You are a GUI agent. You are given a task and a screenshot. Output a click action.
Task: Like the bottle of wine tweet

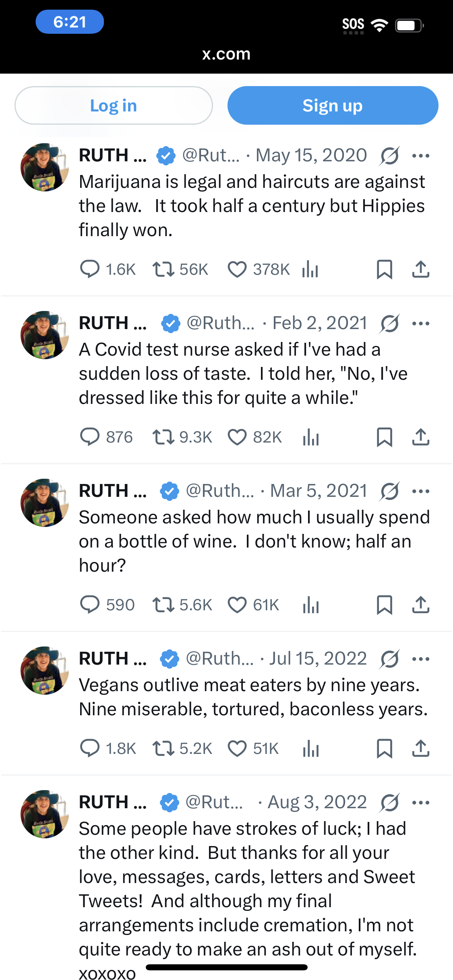[237, 605]
